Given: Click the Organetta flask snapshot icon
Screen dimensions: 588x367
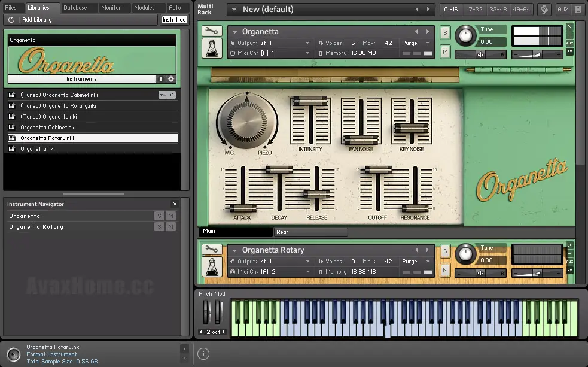Looking at the screenshot, I should (x=212, y=48).
